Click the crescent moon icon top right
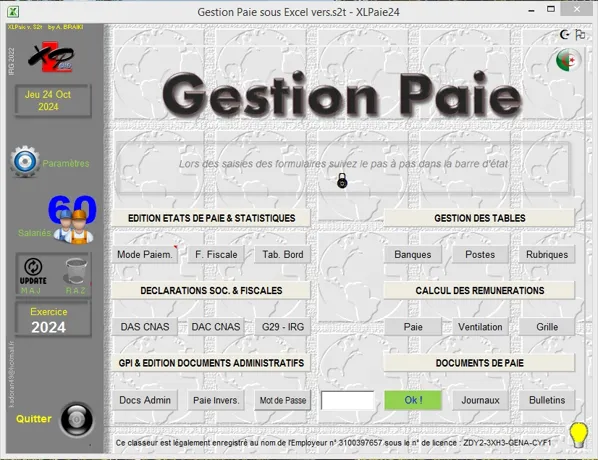The height and width of the screenshot is (460, 598). [x=564, y=35]
